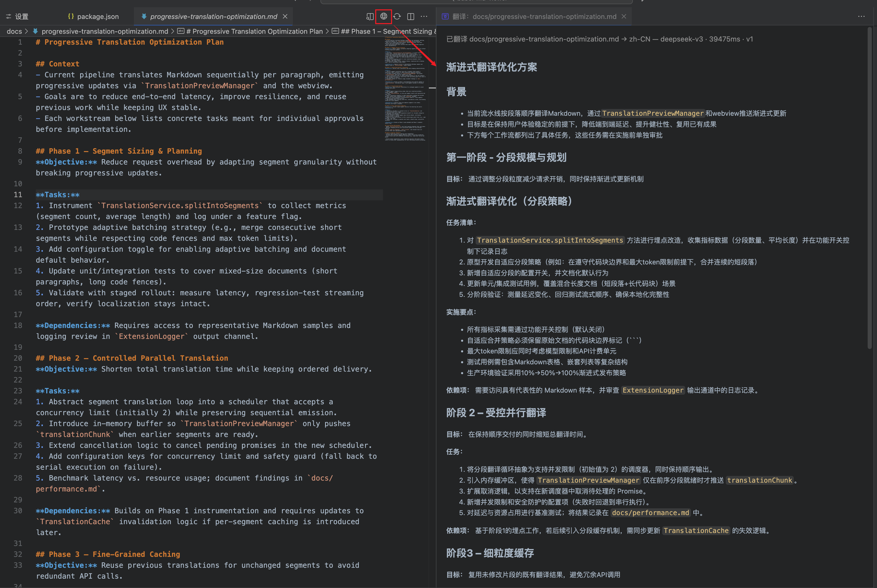Click the docs breadcrumb folder

click(14, 31)
